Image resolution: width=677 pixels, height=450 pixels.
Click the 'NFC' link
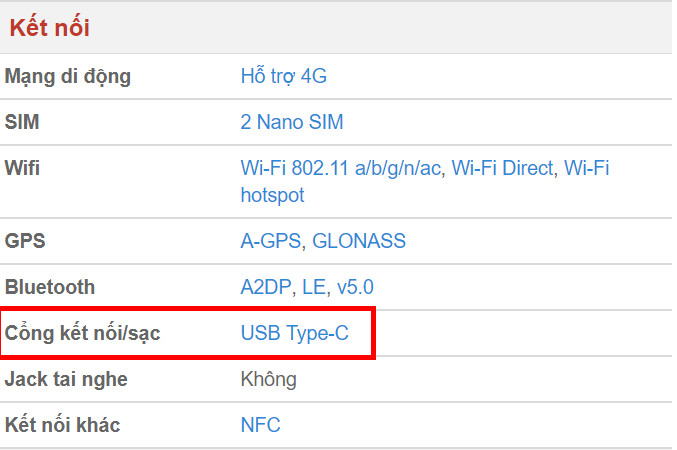click(260, 425)
